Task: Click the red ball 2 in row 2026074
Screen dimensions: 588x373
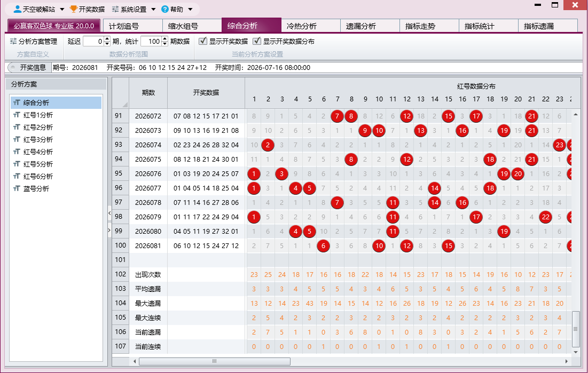Action: [268, 145]
